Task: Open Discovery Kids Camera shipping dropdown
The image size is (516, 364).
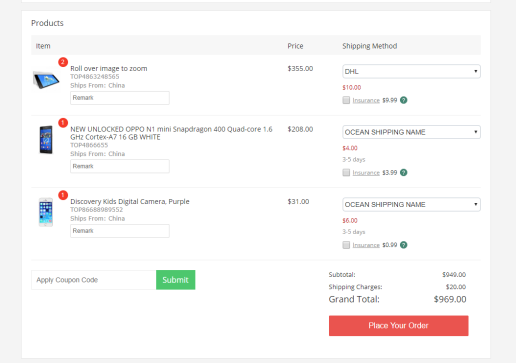Action: 411,204
